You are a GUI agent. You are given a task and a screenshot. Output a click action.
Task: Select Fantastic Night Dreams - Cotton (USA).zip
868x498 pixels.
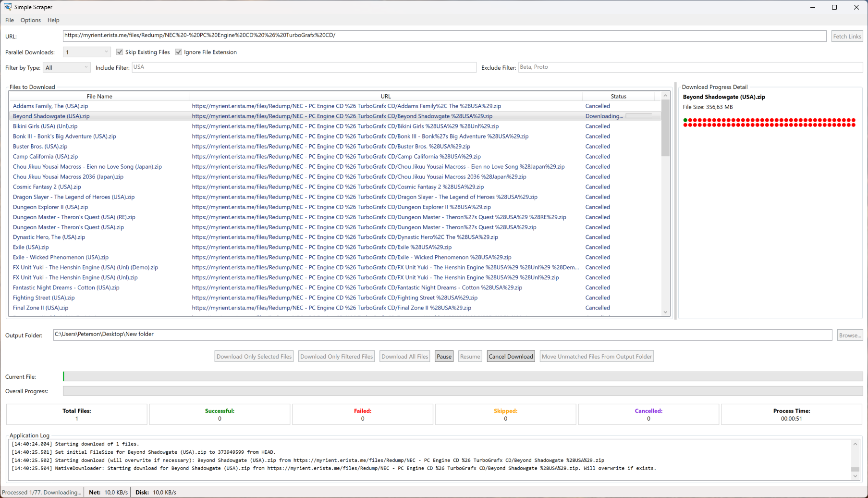[335, 287]
